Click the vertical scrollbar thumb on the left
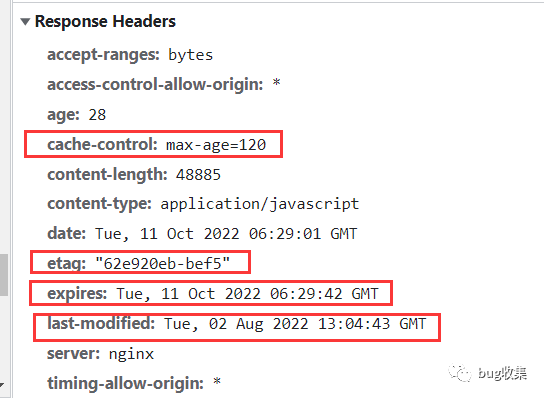 [x=4, y=274]
